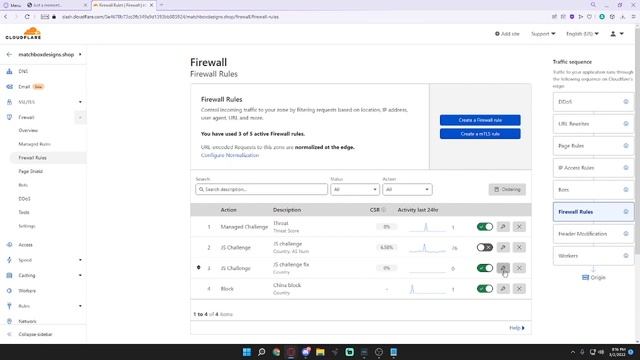This screenshot has width=640, height=360.
Task: Open File Explorer from the taskbar
Action: click(x=320, y=352)
